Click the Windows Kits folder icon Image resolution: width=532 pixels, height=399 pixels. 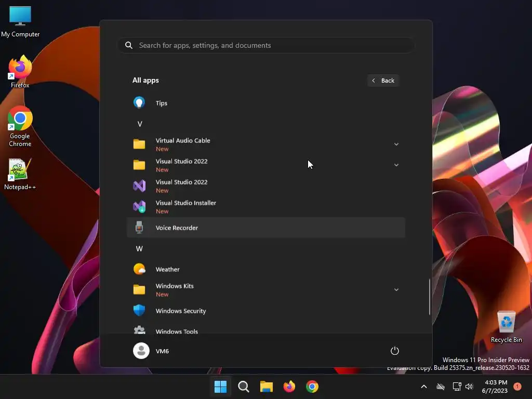pyautogui.click(x=139, y=290)
